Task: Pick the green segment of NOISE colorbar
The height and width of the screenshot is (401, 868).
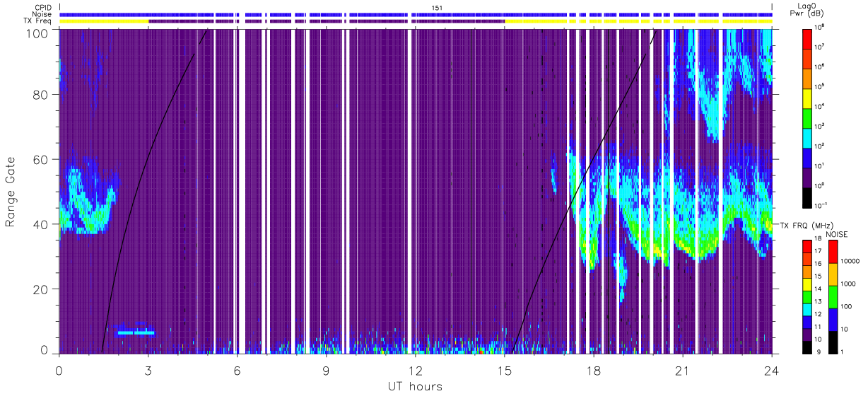Action: tap(833, 296)
